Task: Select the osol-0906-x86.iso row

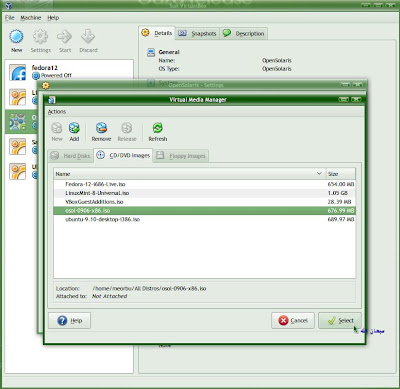Action: tap(204, 211)
